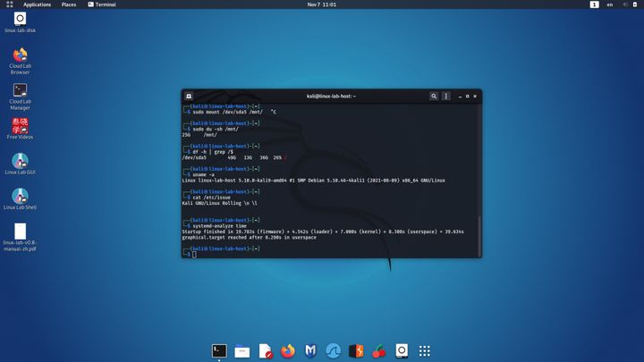Minimize the terminal window

(x=460, y=96)
